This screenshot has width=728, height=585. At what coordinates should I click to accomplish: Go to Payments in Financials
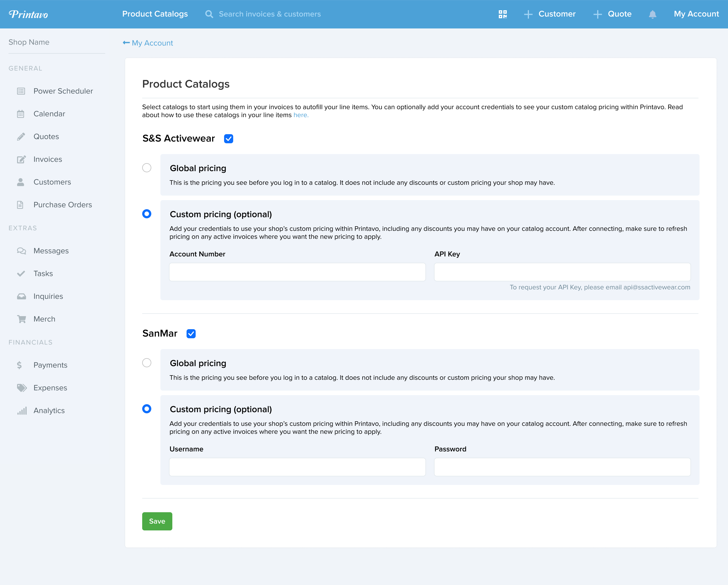pos(50,365)
